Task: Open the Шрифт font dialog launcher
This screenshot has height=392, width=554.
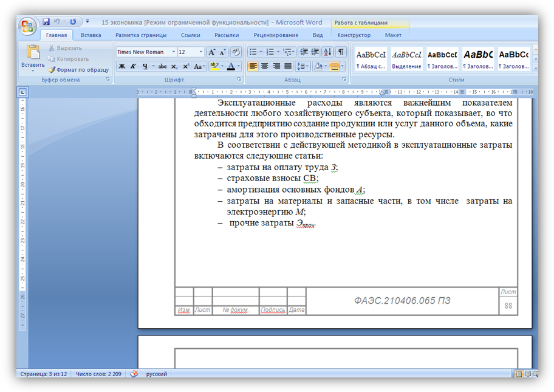Action: click(x=239, y=80)
